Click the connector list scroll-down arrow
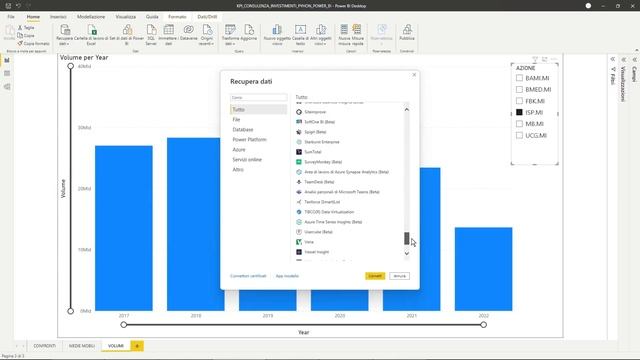Viewport: 640px width, 360px height. [407, 253]
